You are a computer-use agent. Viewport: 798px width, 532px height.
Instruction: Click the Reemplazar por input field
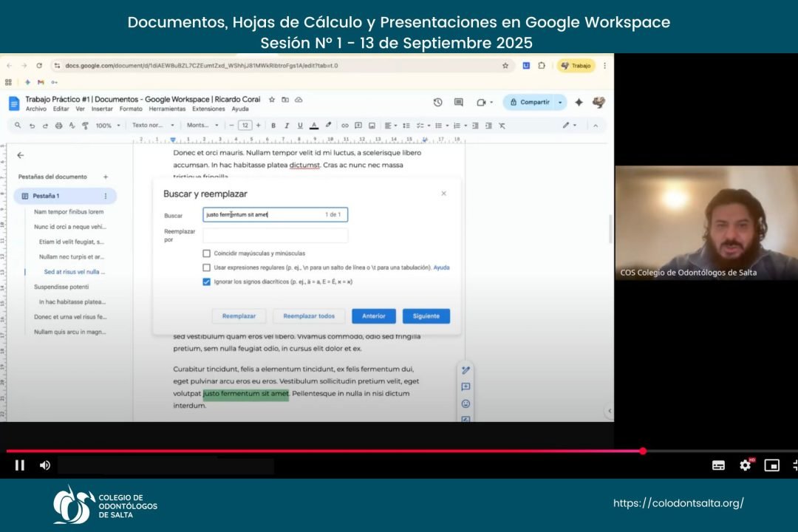tap(276, 235)
